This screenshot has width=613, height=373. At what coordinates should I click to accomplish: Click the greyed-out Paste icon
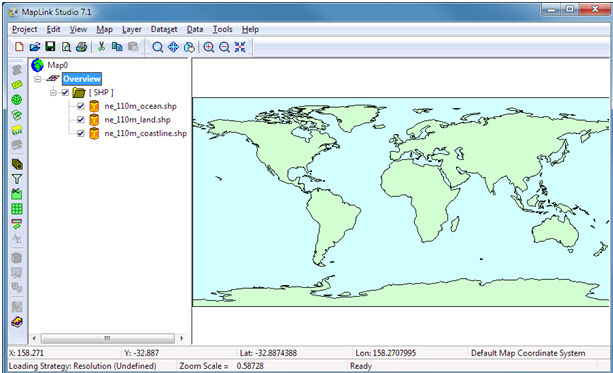[x=133, y=47]
